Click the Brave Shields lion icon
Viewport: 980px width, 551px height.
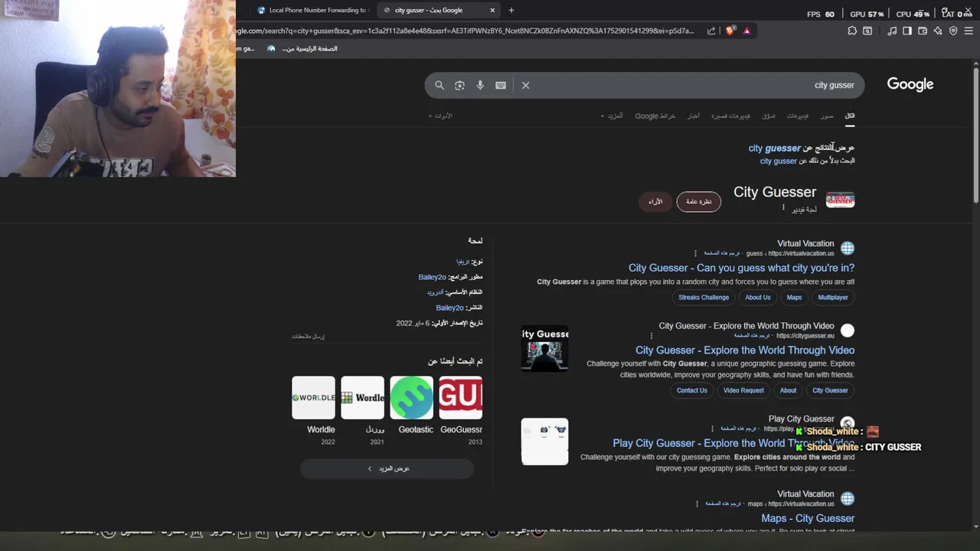(x=730, y=31)
